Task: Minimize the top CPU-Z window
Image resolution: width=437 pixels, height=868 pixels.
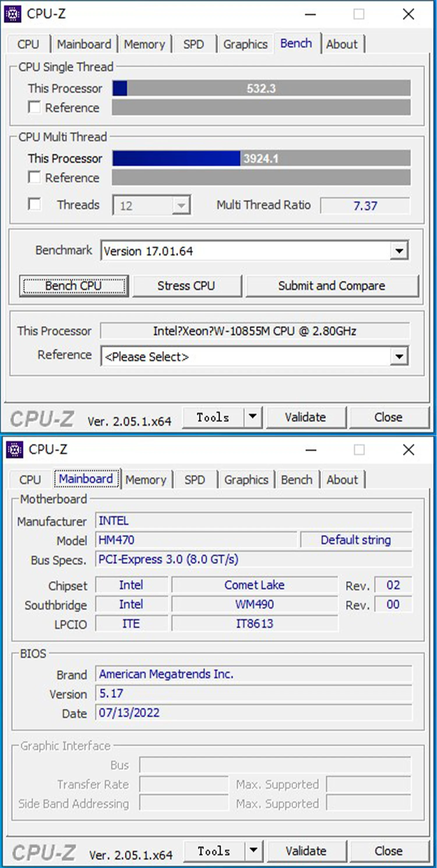Action: 310,14
